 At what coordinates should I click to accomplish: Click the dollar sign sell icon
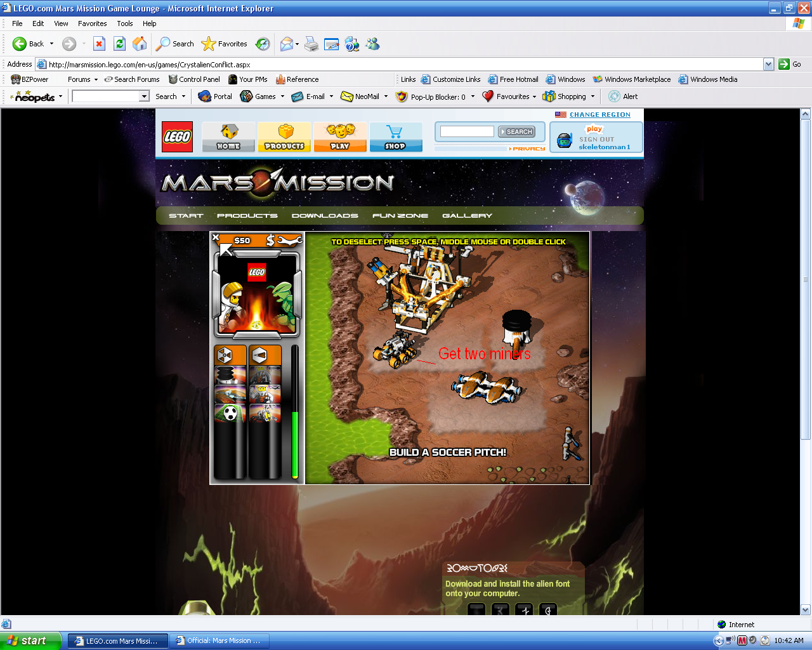coord(271,240)
